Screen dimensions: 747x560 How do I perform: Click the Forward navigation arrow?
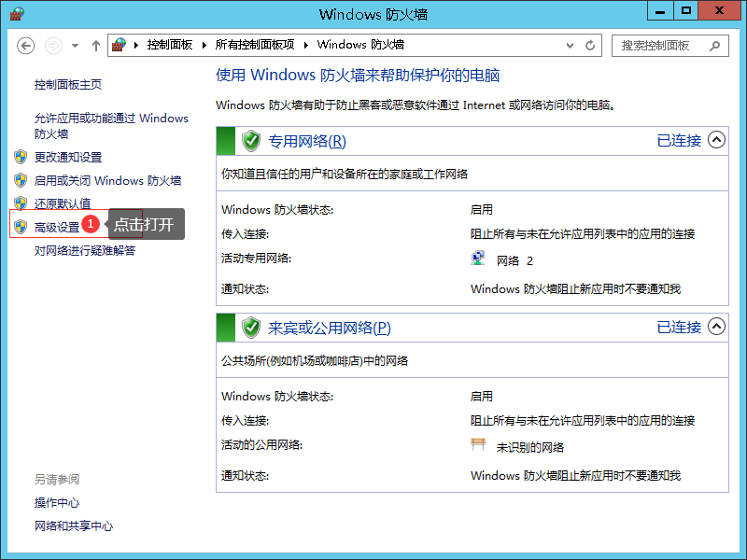53,46
